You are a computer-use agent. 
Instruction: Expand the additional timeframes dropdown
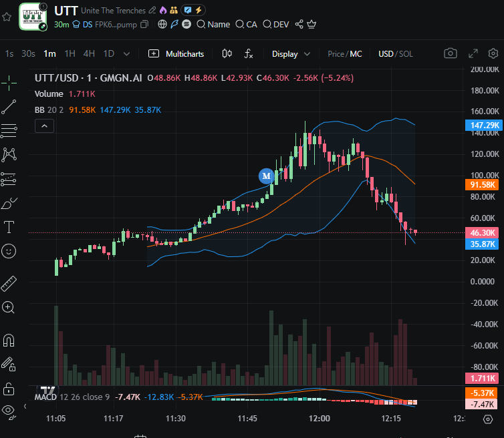pos(127,54)
